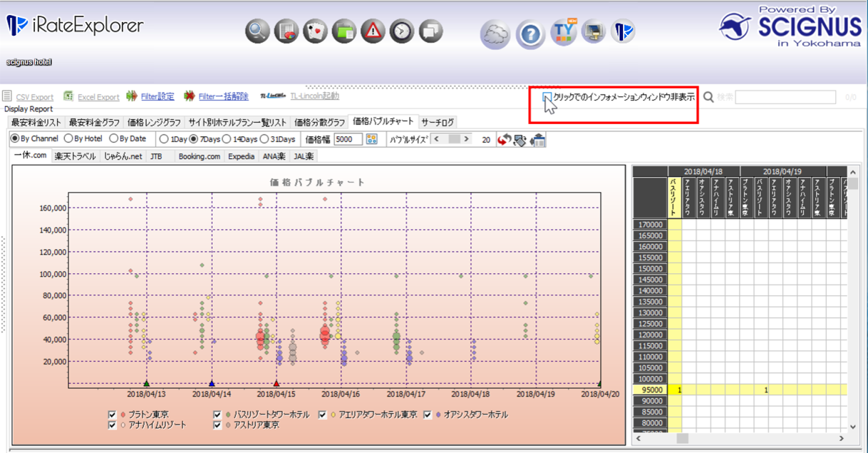Switch to the 価格分散グラフ tab
This screenshot has width=868, height=453.
319,122
